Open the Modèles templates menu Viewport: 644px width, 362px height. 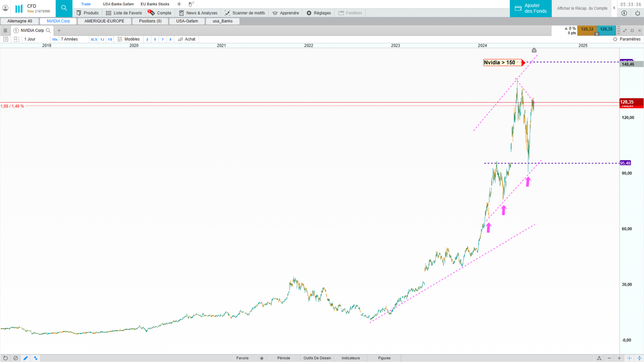[128, 39]
